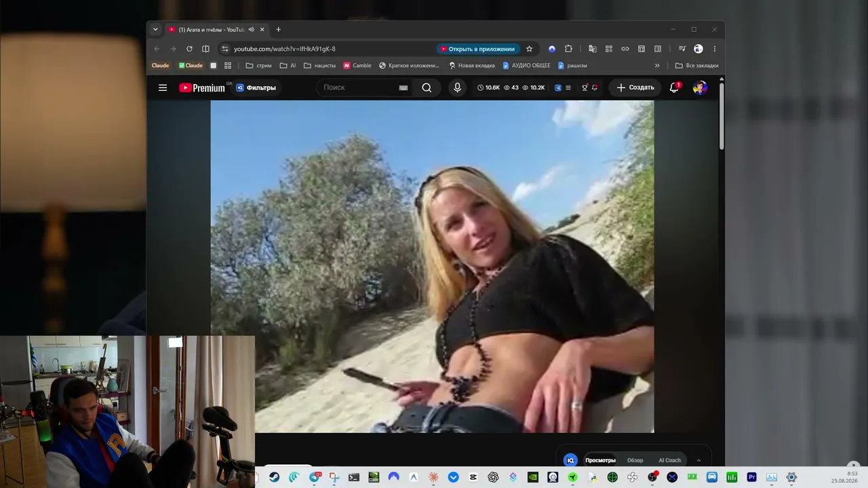The image size is (868, 488).
Task: Click Открыть в приложении button
Action: click(478, 49)
